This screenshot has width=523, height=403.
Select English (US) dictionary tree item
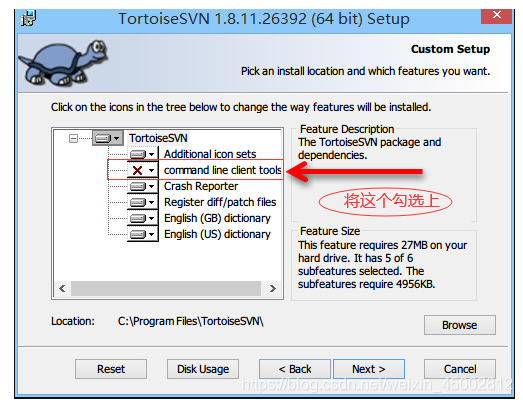(x=217, y=234)
